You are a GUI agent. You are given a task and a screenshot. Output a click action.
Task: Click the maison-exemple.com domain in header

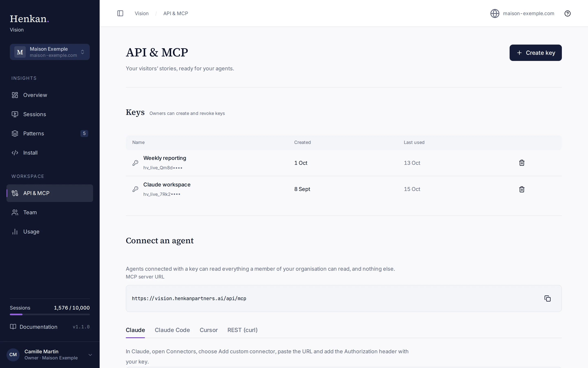[x=528, y=13]
